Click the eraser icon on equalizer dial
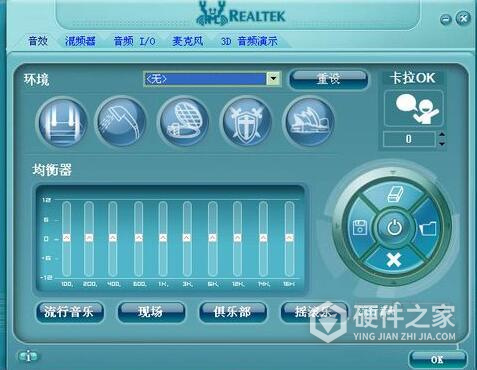This screenshot has height=370, width=477. tap(395, 194)
